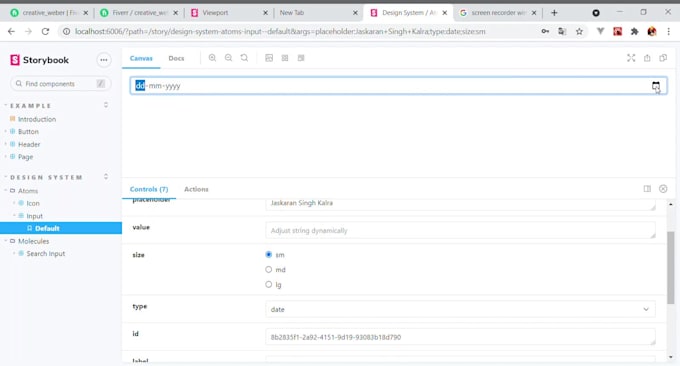Click the zoom in icon in canvas toolbar
680x366 pixels.
point(212,58)
